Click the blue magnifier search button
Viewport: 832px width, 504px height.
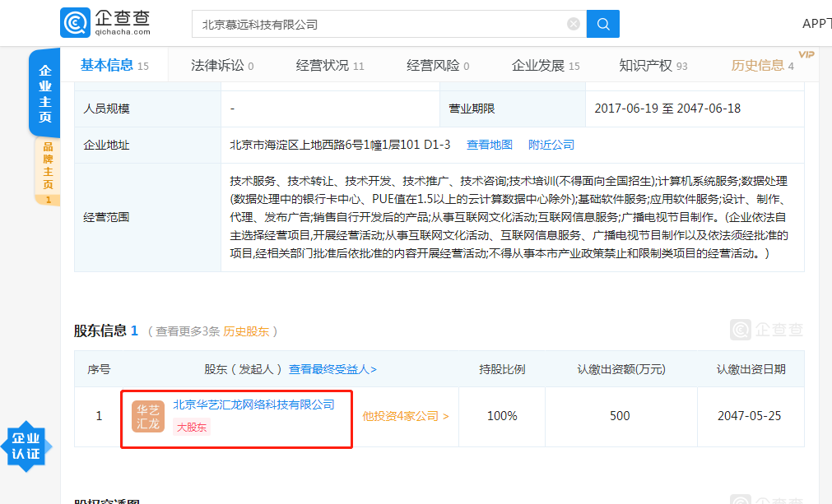[x=602, y=24]
